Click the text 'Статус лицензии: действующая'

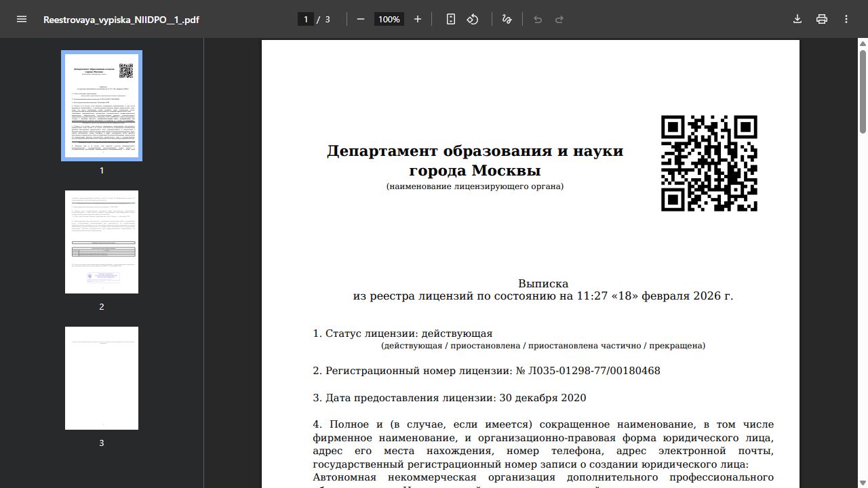tap(409, 333)
